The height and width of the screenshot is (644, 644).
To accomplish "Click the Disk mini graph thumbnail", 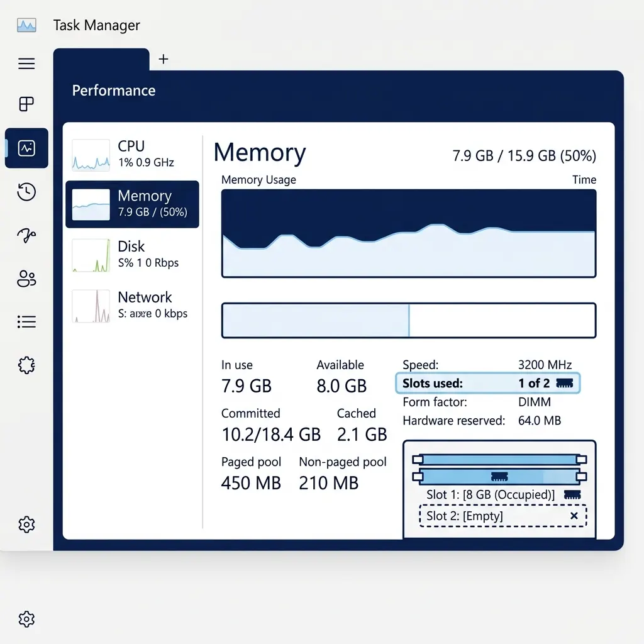I will [x=91, y=255].
